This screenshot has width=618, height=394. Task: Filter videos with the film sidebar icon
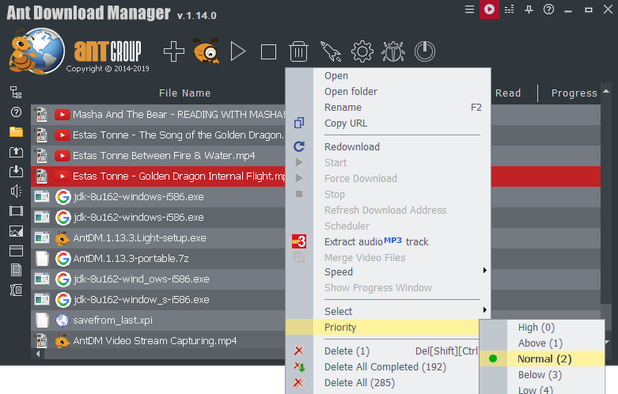(x=16, y=211)
